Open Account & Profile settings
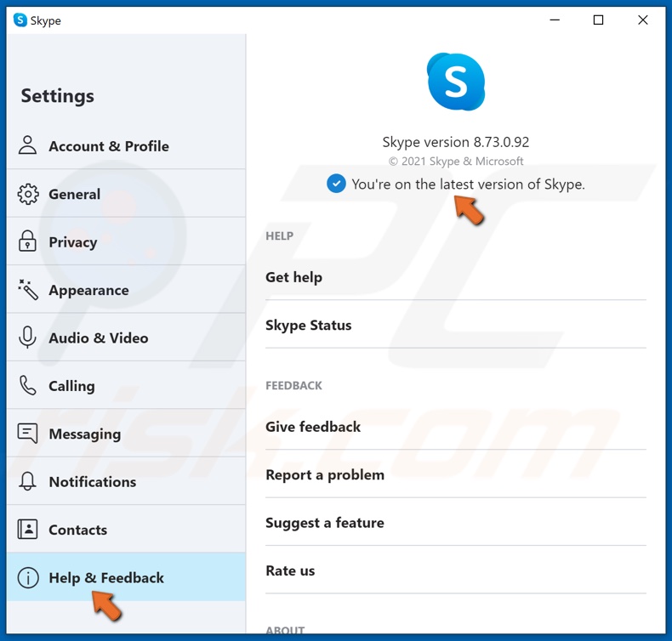This screenshot has width=672, height=641. click(126, 145)
